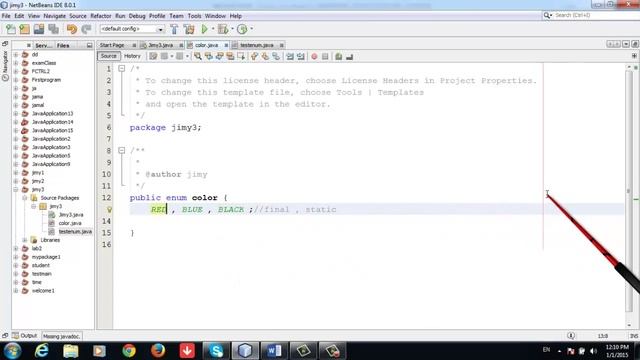Open Google Chrome from the taskbar
Viewport: 640px width, 360px height.
(129, 351)
